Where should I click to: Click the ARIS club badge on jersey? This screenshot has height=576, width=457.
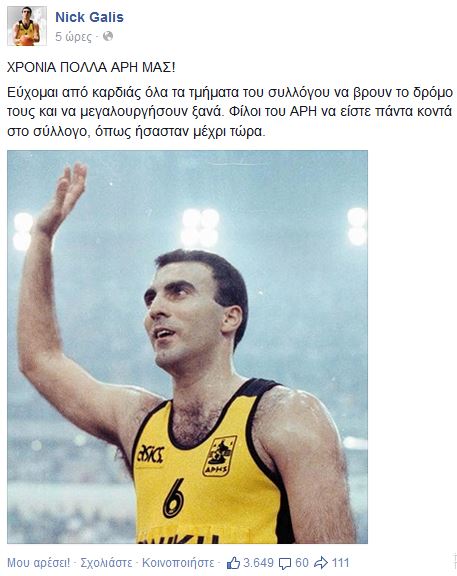coord(219,456)
